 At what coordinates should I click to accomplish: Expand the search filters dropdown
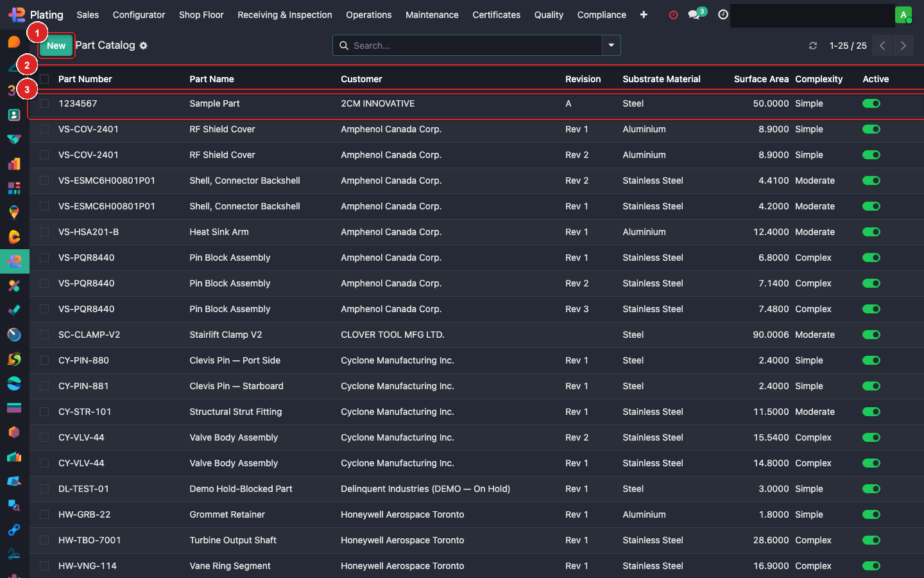tap(611, 46)
